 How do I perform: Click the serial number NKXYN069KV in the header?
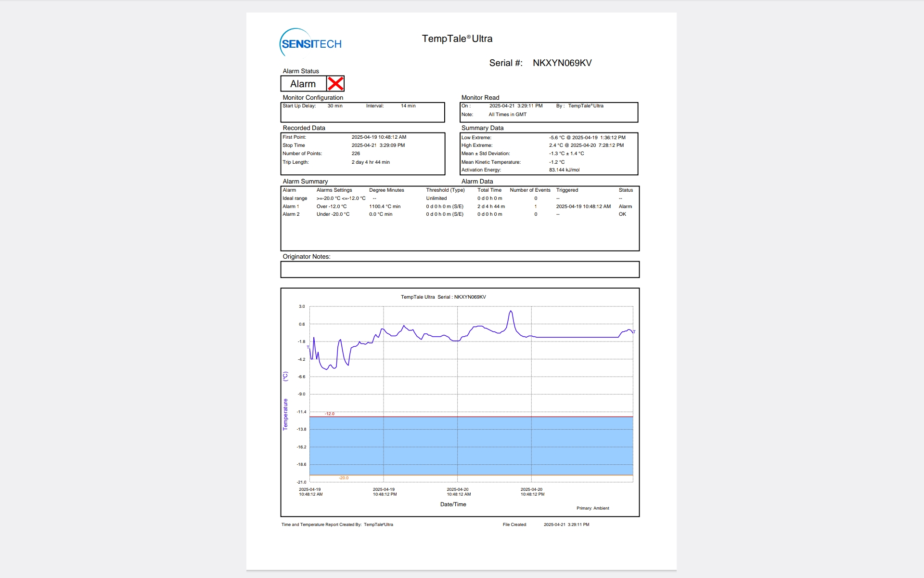[x=562, y=63]
